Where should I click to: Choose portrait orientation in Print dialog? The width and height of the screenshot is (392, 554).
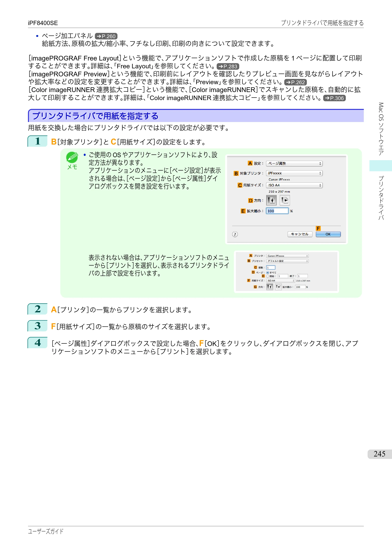[x=270, y=287]
